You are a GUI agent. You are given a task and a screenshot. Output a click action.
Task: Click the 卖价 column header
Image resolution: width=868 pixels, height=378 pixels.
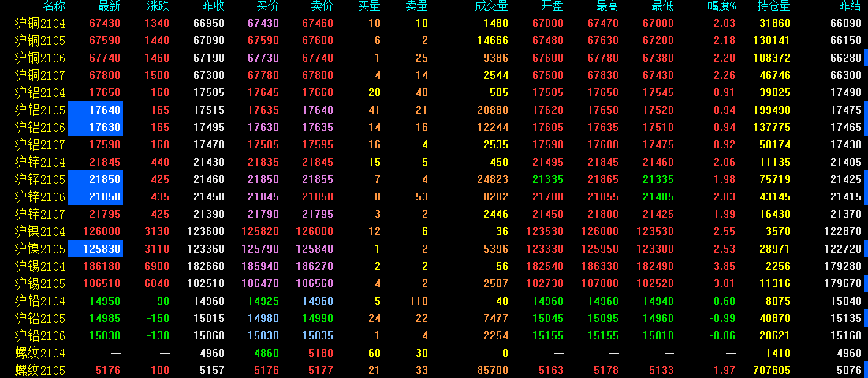pyautogui.click(x=322, y=6)
